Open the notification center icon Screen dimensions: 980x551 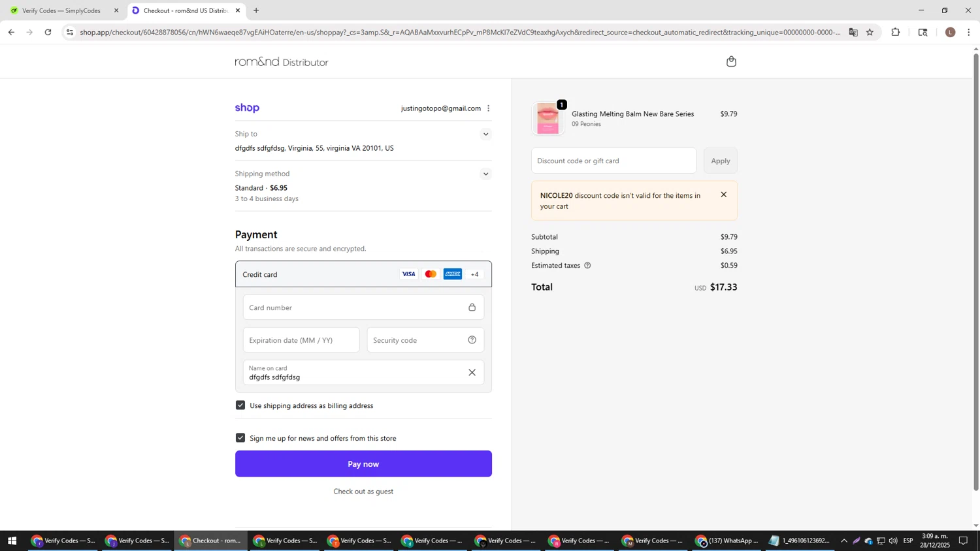pyautogui.click(x=964, y=541)
